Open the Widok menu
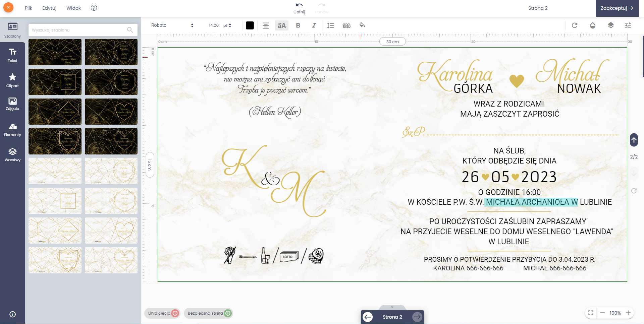This screenshot has width=644, height=324. [x=73, y=8]
